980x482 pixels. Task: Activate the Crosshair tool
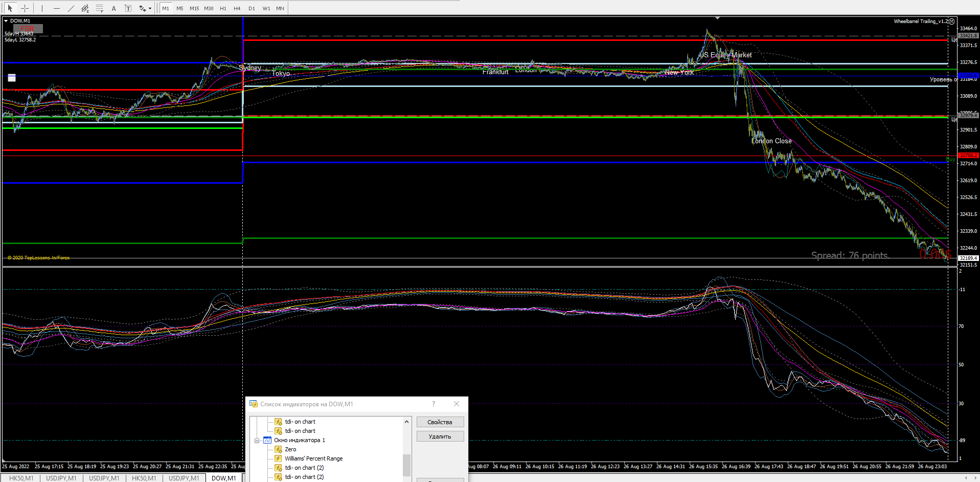coord(25,8)
